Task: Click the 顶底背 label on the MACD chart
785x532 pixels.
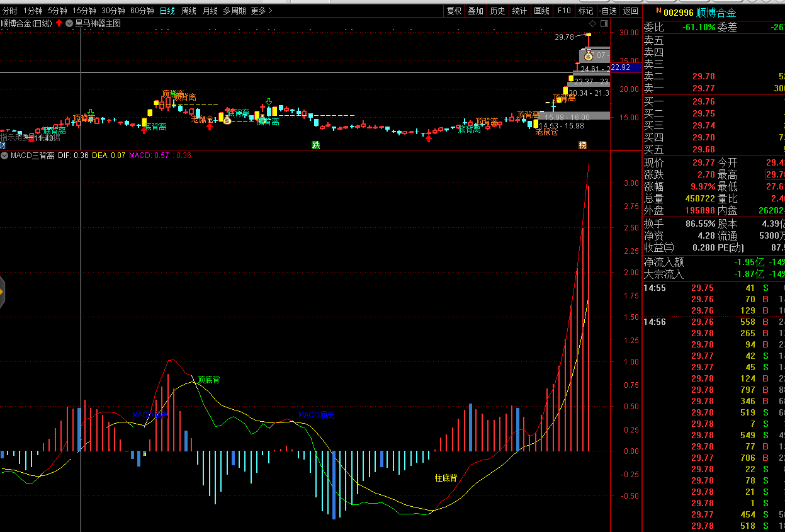Action: 209,380
